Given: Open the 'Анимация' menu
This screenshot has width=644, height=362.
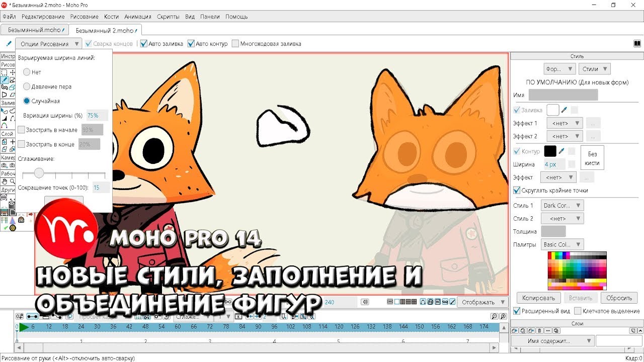Looking at the screenshot, I should pyautogui.click(x=138, y=17).
